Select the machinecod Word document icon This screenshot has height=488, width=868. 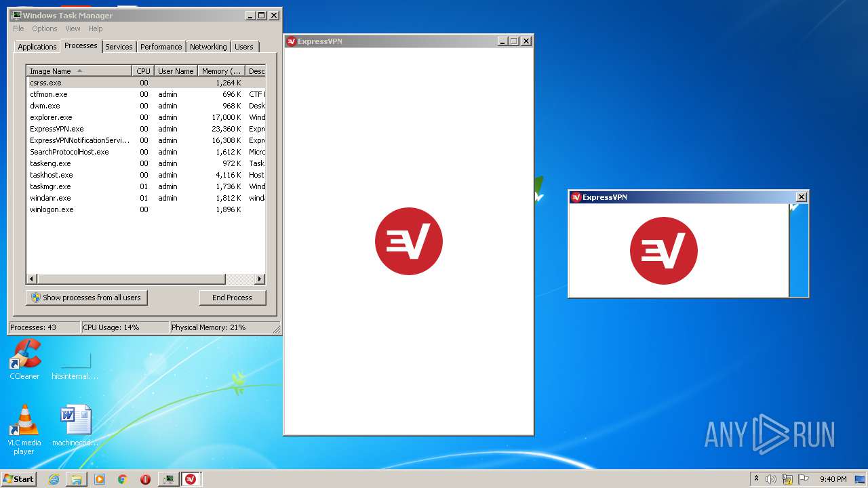(75, 426)
